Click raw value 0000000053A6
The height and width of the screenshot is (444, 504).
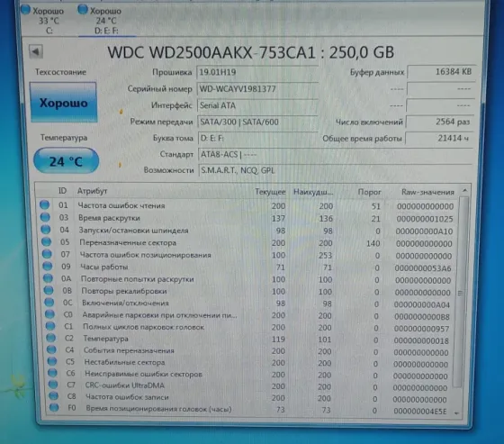click(x=423, y=268)
